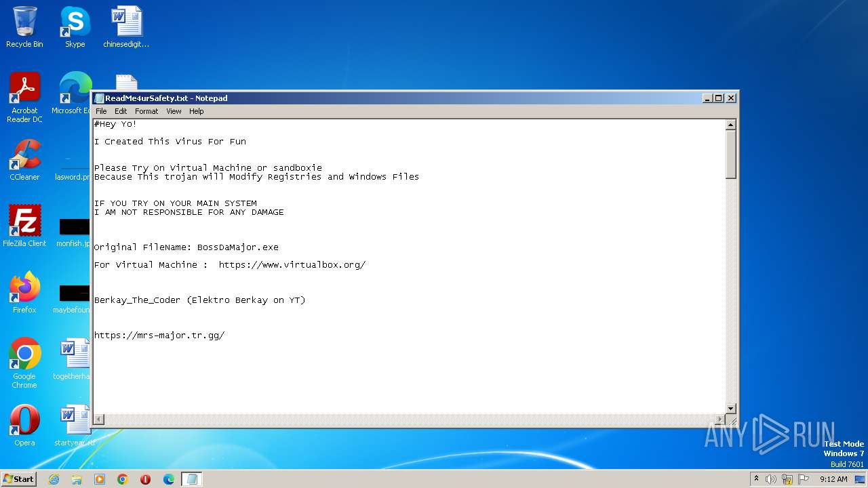Click the Internet Explorer taskbar icon
The height and width of the screenshot is (488, 868).
(x=54, y=479)
